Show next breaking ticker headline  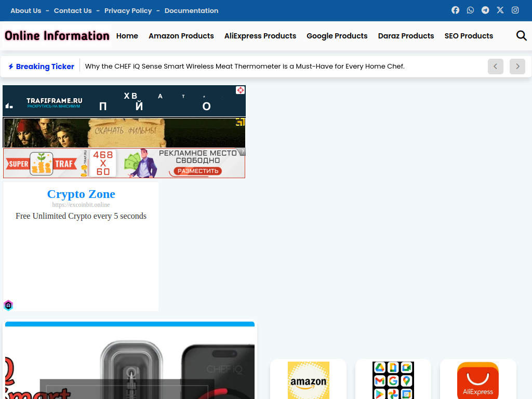(517, 66)
